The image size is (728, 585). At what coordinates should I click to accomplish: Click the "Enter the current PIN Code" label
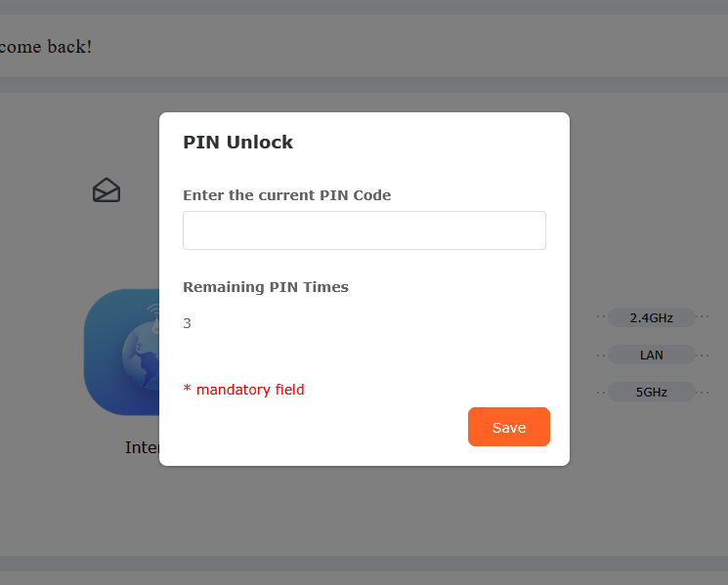(286, 195)
